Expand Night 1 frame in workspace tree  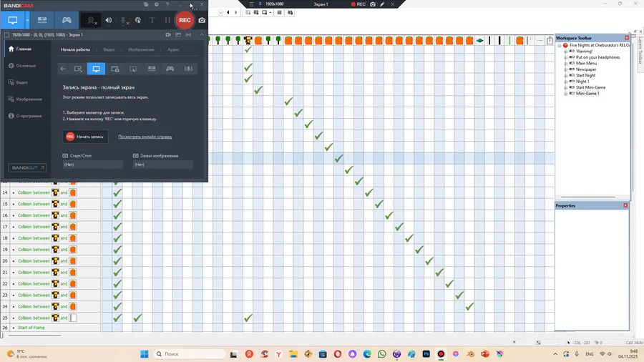pyautogui.click(x=565, y=82)
